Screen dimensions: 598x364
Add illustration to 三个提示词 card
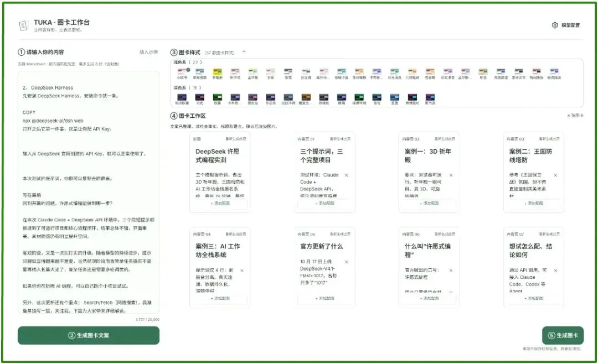[324, 203]
